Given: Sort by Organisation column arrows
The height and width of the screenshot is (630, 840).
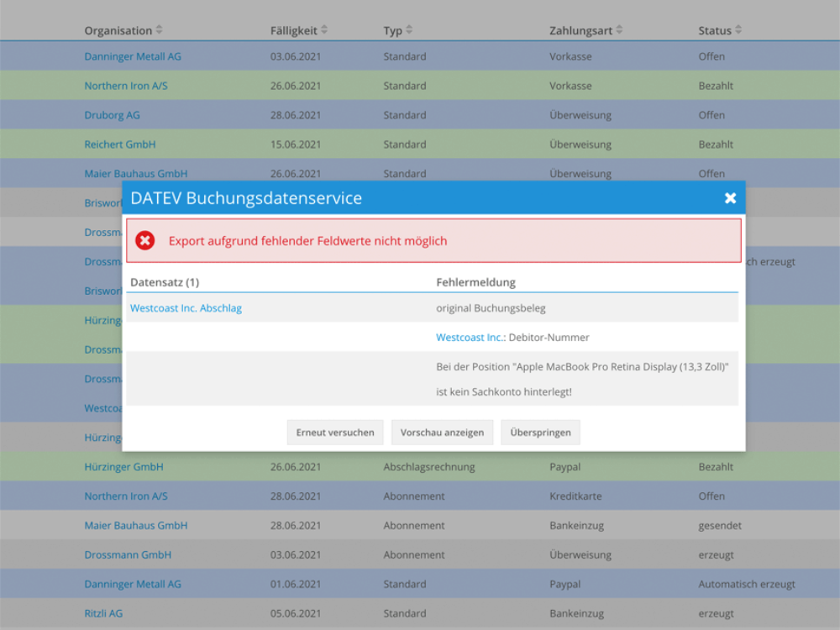Looking at the screenshot, I should pyautogui.click(x=160, y=30).
